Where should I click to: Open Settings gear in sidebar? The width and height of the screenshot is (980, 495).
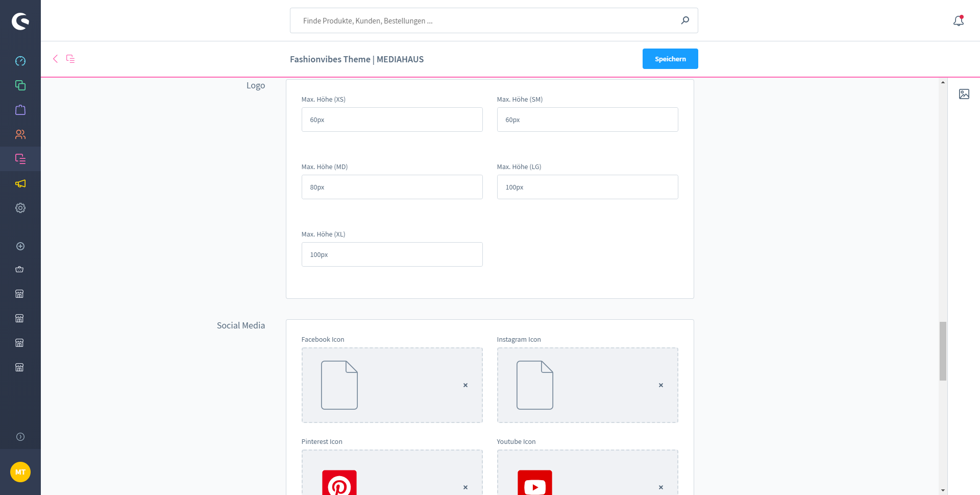pyautogui.click(x=20, y=208)
